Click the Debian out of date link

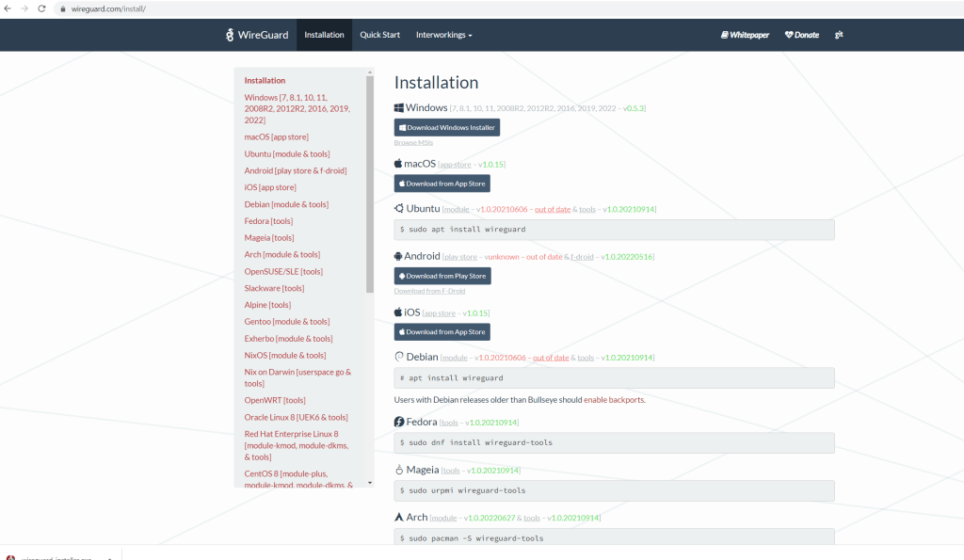[x=551, y=358]
